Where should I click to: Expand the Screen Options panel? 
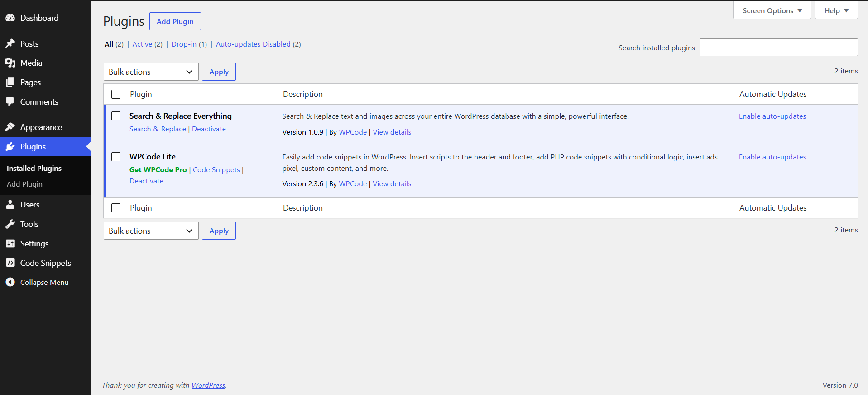(x=772, y=10)
